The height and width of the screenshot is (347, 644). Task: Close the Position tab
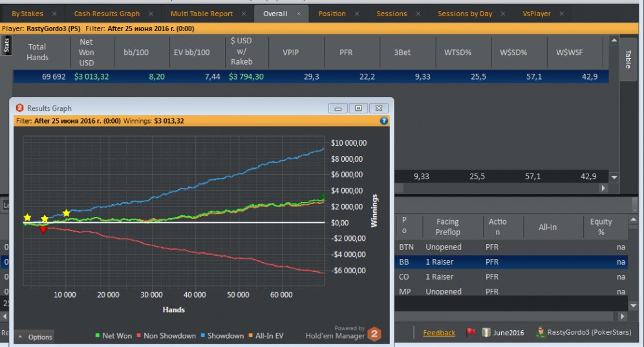point(357,14)
